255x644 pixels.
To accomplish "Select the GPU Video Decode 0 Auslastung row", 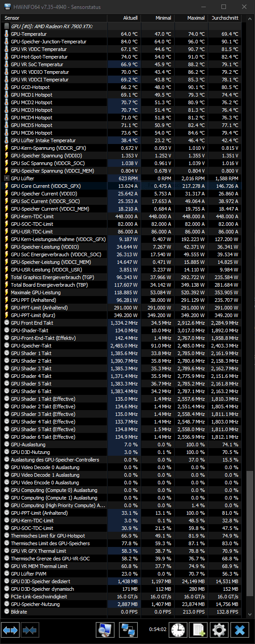I will click(x=122, y=467).
